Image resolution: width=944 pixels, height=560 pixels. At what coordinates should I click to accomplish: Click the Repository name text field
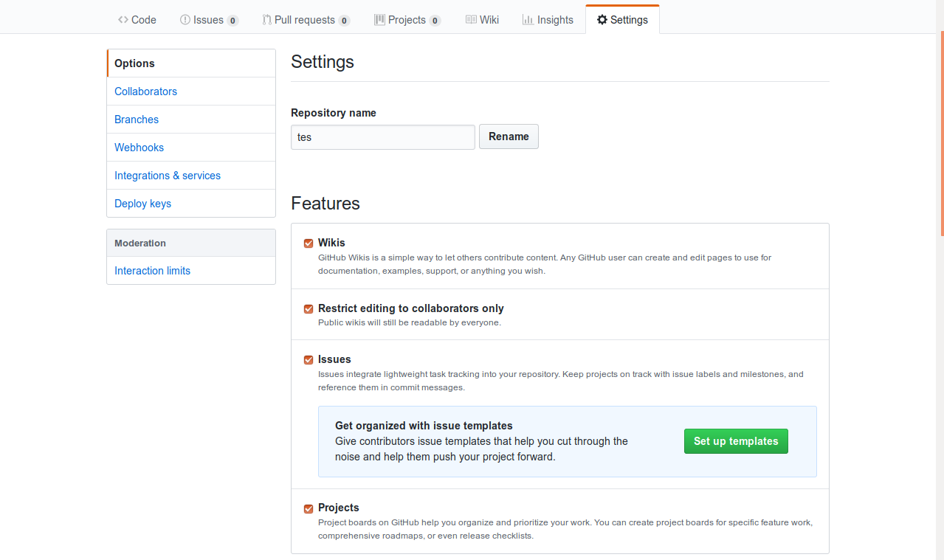point(382,137)
